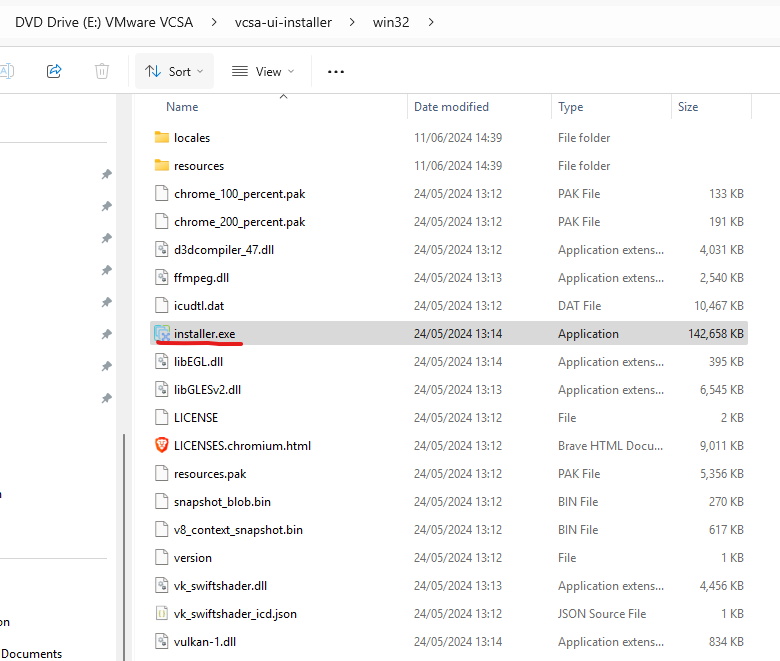The image size is (780, 661).
Task: Select the version file name
Action: coord(193,558)
